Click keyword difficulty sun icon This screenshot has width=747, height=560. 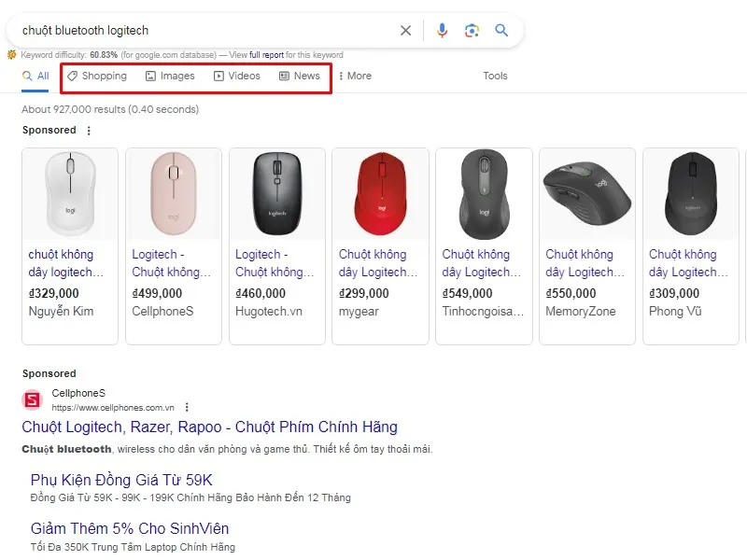coord(11,55)
